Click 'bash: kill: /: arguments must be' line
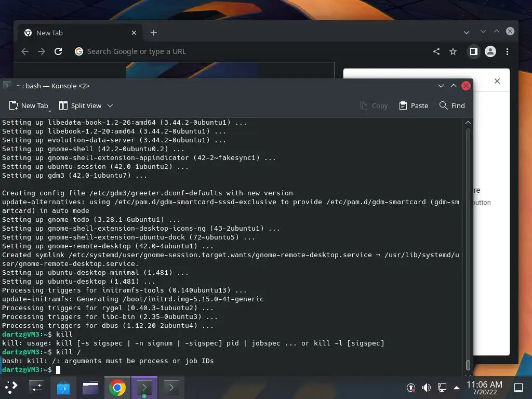Viewport: 532px width, 399px height. click(108, 361)
